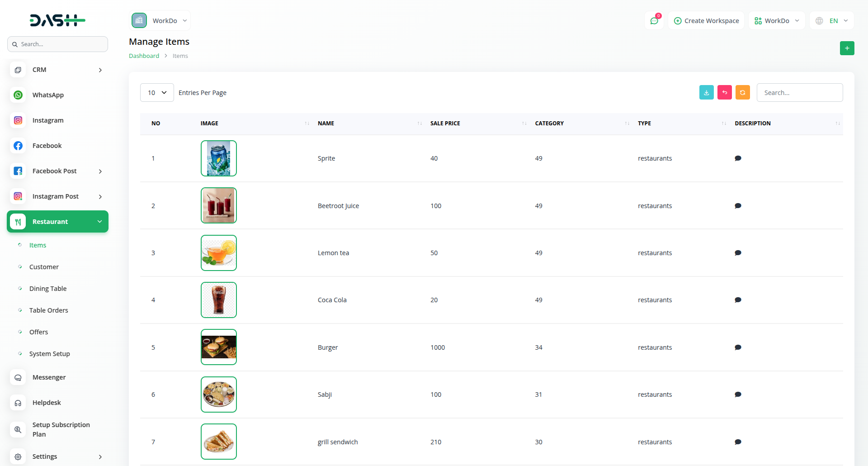868x466 pixels.
Task: Open the WorkDo user menu dropdown at top right
Action: click(x=777, y=21)
